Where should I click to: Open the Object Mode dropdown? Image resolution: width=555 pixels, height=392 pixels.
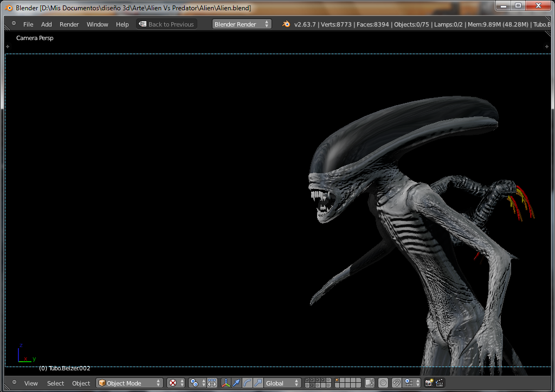130,383
